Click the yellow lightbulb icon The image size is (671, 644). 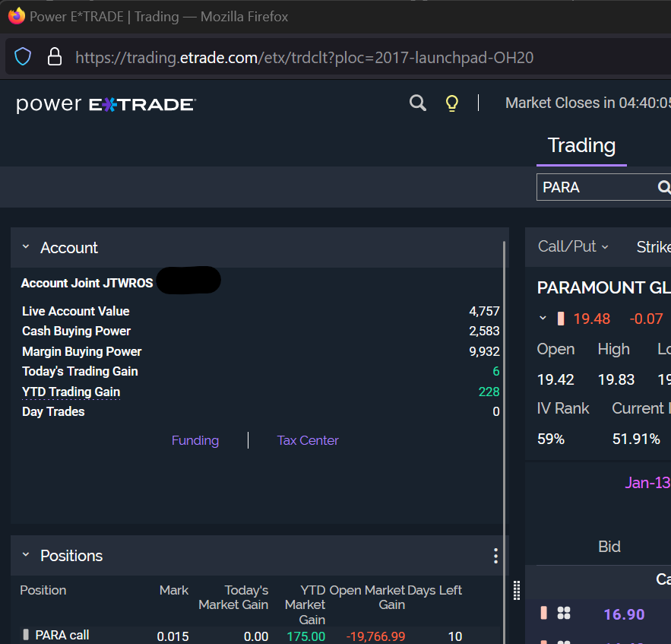coord(452,103)
